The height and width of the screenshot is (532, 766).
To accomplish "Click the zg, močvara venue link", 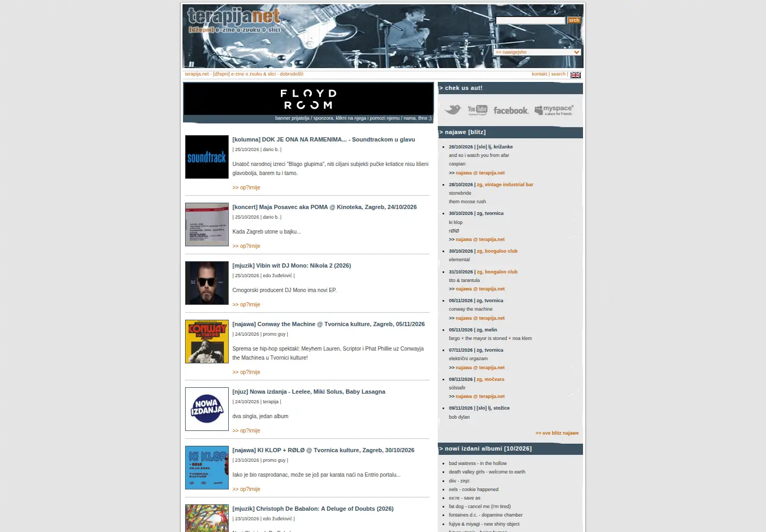I will (490, 379).
